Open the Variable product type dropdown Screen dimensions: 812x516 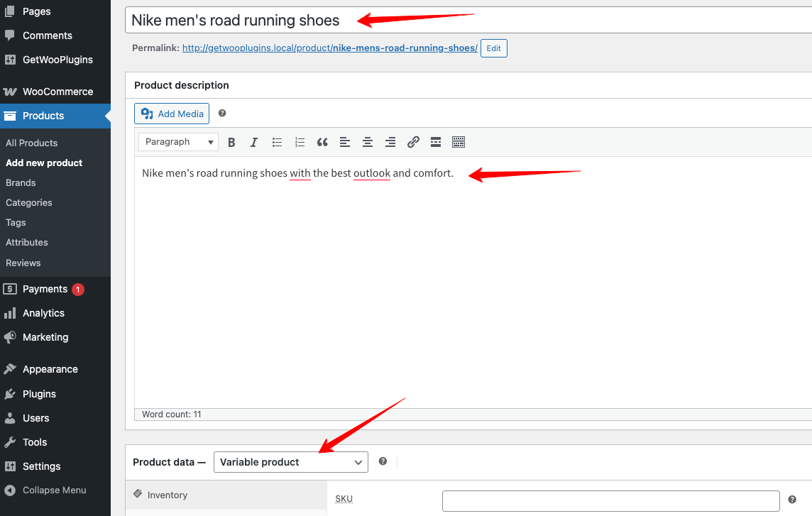click(290, 462)
